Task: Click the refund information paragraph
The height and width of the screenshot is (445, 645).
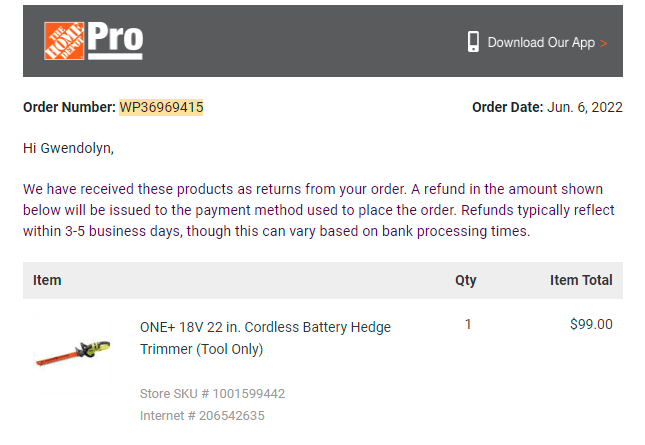Action: coord(318,210)
